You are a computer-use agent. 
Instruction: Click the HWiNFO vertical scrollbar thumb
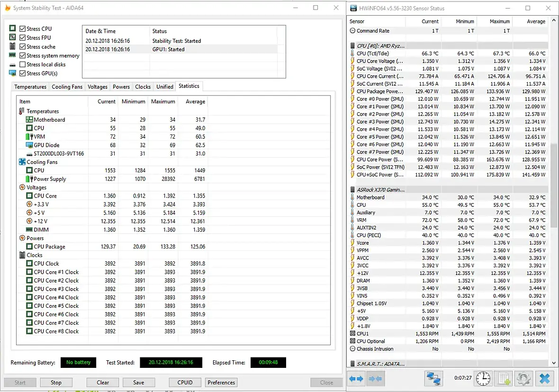tap(554, 185)
